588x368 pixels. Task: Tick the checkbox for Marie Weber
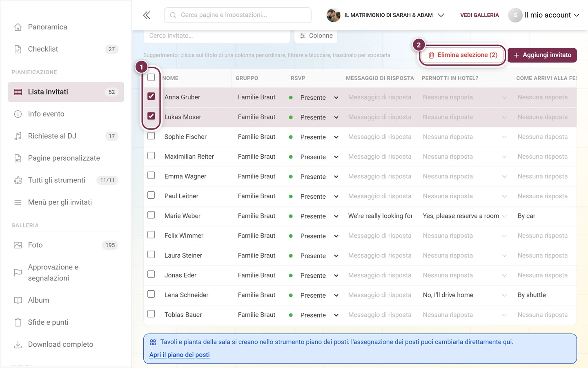tap(151, 215)
